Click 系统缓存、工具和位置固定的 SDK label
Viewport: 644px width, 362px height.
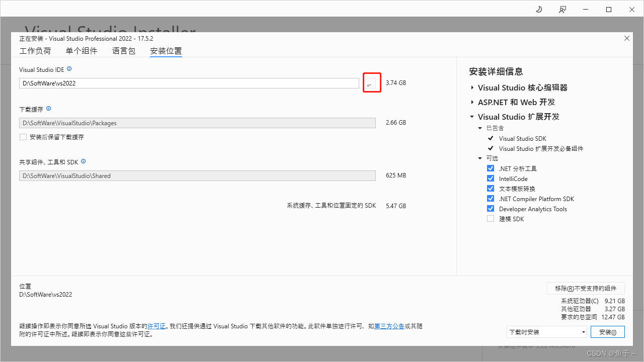pyautogui.click(x=332, y=206)
